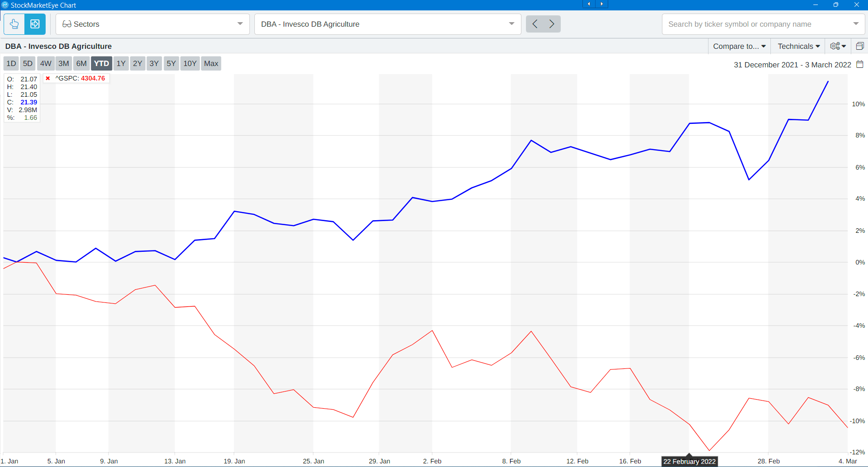The height and width of the screenshot is (467, 868).
Task: Click the percent change value 1.66
Action: point(30,118)
